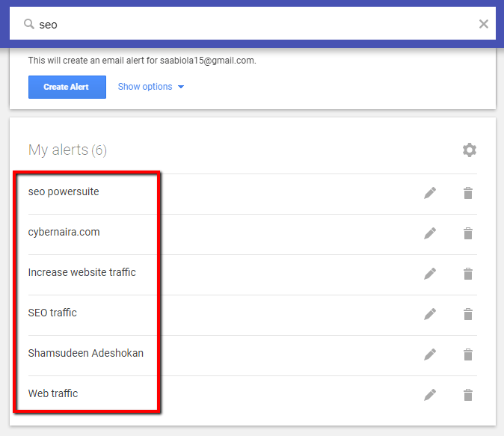The width and height of the screenshot is (504, 436).
Task: Click the search magnifier icon
Action: (29, 24)
